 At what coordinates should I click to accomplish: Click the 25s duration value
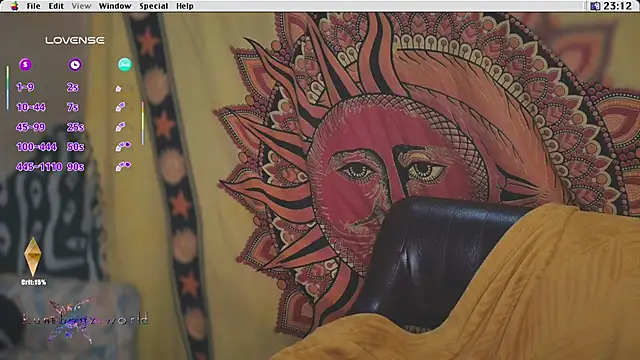pos(76,127)
